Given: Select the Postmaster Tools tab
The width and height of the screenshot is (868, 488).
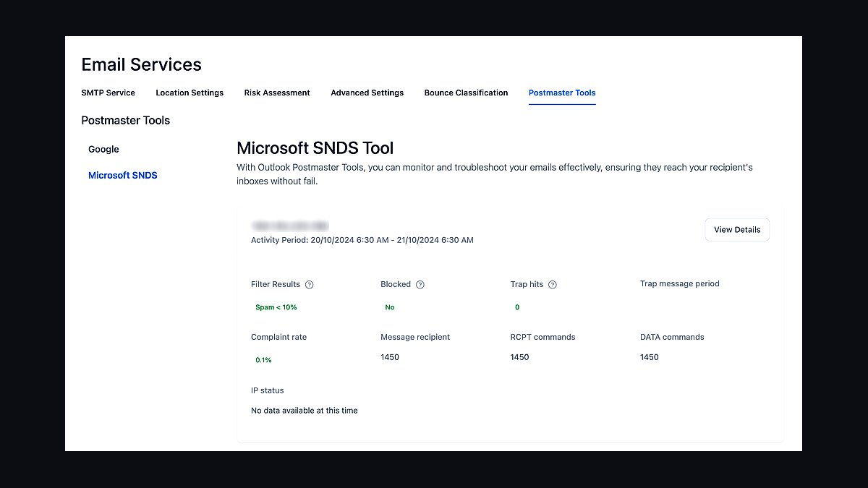Looking at the screenshot, I should (562, 93).
